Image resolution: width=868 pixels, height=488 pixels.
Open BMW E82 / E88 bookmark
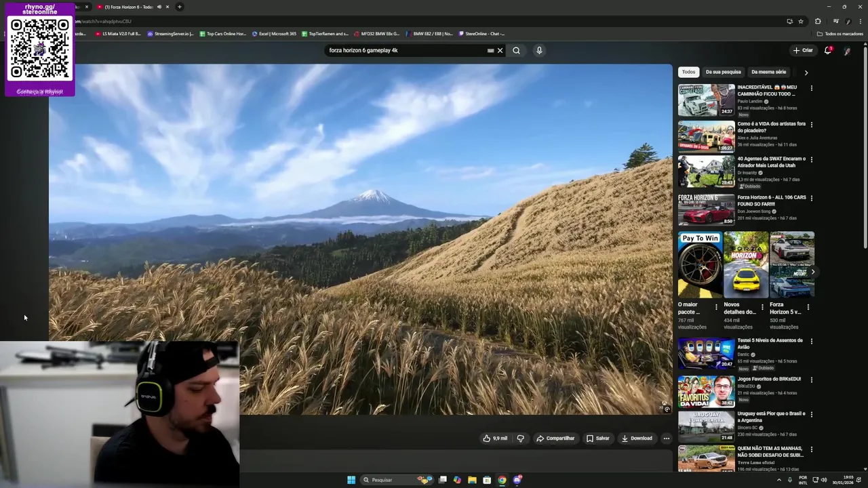click(429, 33)
